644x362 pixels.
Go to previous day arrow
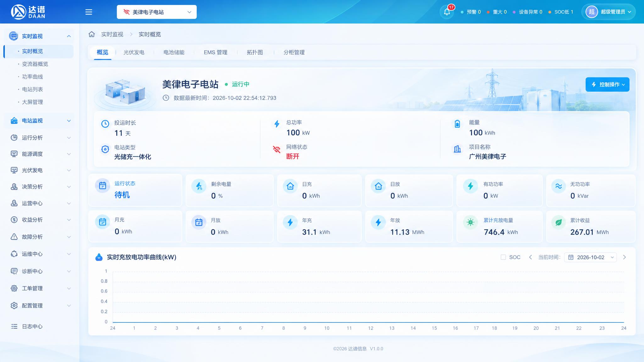(x=530, y=257)
